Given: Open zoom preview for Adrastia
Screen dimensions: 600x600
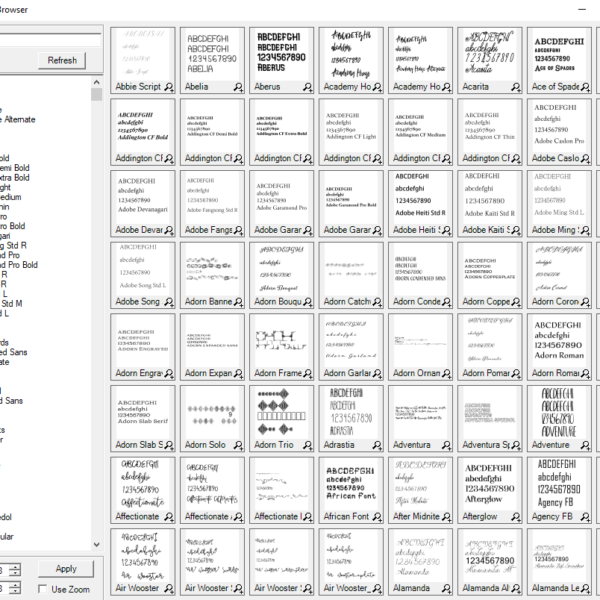Looking at the screenshot, I should coord(377,445).
